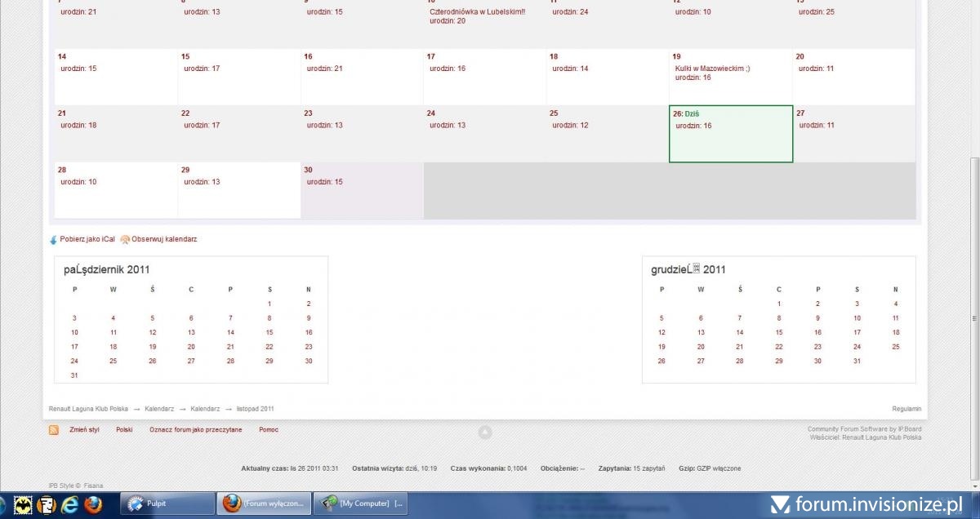Click the orange RSS feed icon
The height and width of the screenshot is (519, 980).
pos(54,430)
